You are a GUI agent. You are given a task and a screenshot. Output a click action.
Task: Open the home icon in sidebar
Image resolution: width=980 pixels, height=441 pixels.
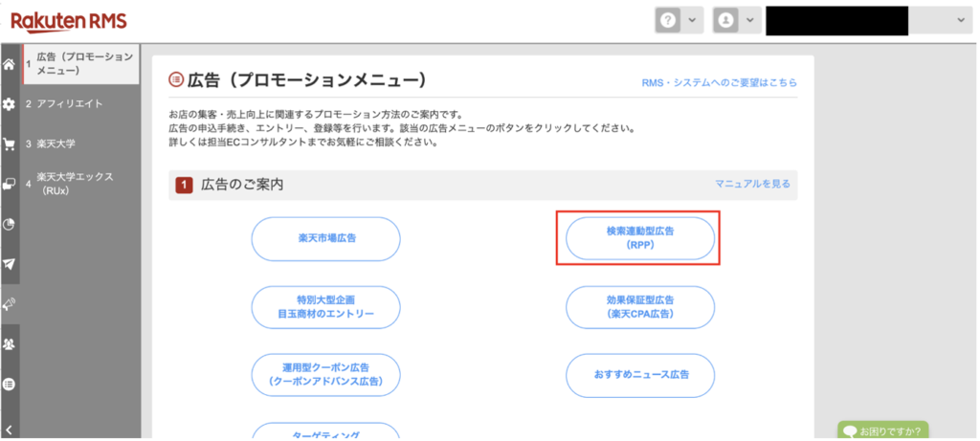click(x=10, y=64)
